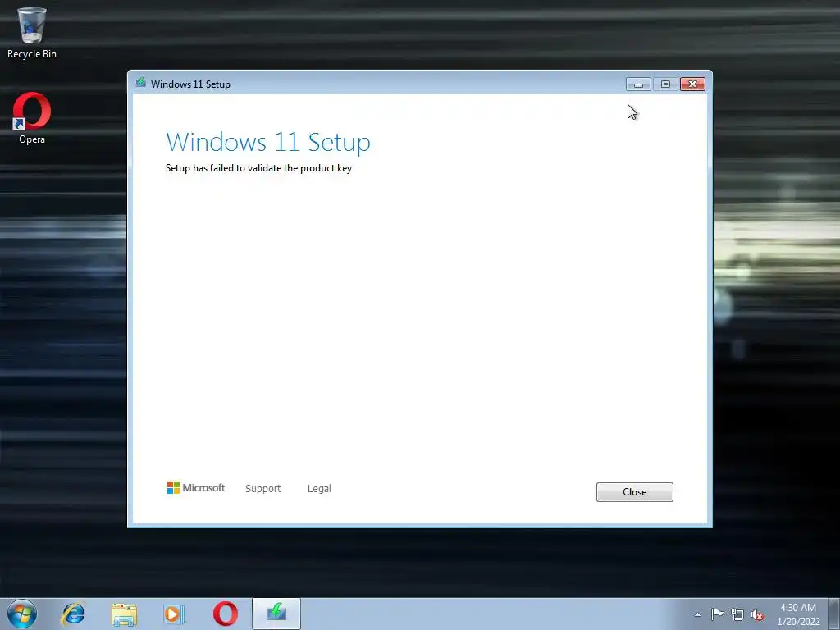Close Setup with the red X button
840x630 pixels.
coord(692,84)
